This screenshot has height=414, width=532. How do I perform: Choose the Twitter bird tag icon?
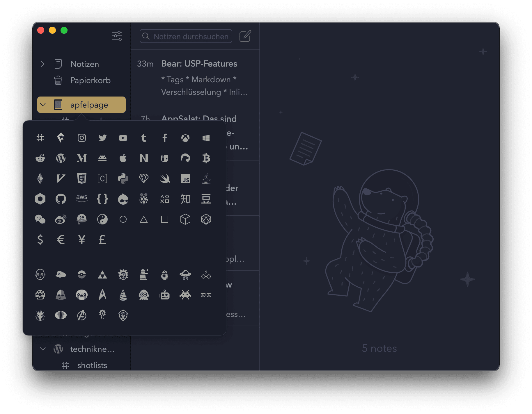(x=102, y=138)
